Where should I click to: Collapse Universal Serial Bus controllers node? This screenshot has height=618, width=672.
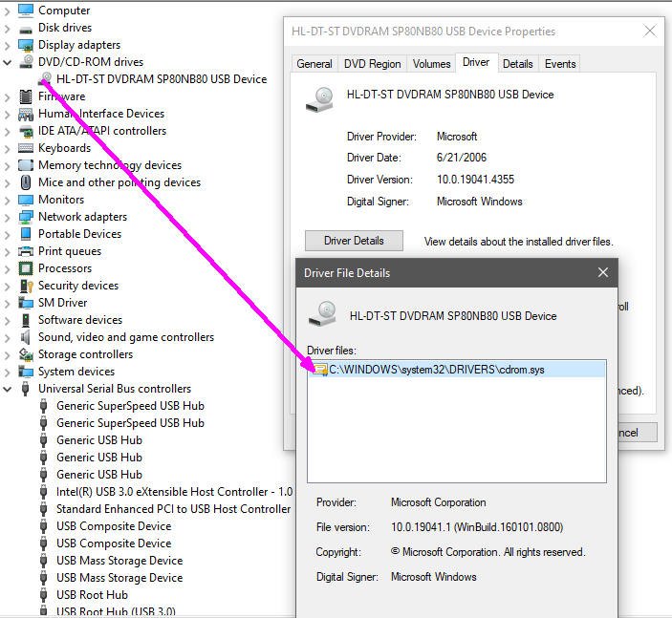(x=7, y=390)
